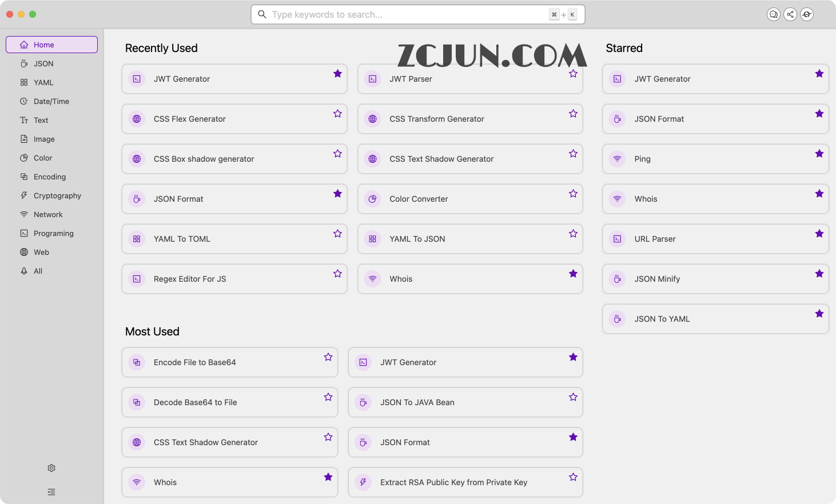Select the Cryptography category in the sidebar
Image resolution: width=836 pixels, height=504 pixels.
[x=57, y=195]
